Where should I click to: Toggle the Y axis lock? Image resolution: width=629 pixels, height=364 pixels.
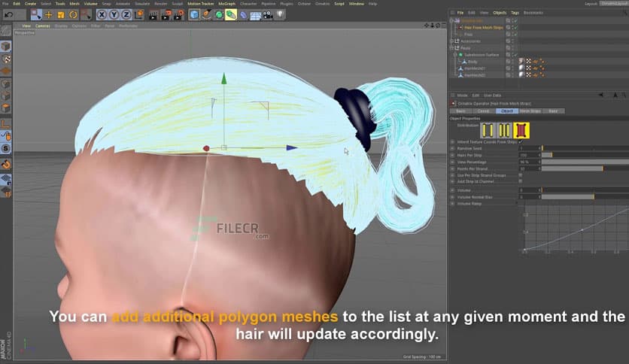click(114, 15)
